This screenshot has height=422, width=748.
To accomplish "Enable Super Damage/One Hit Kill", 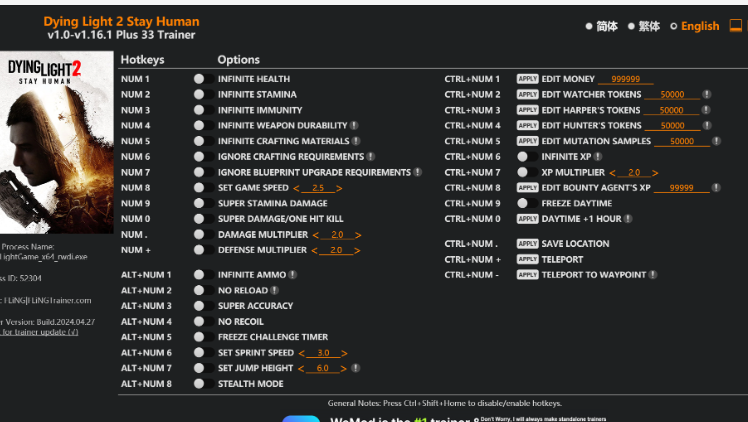I will pos(204,219).
